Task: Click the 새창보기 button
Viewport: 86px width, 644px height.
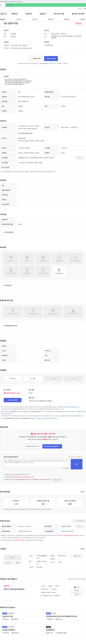Action: pos(77,594)
